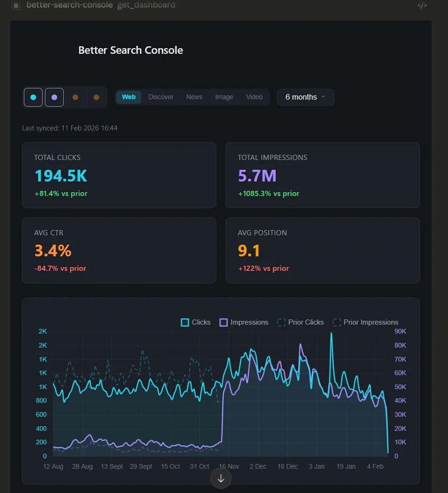Toggle Prior Clicks series in legend
The height and width of the screenshot is (493, 448).
click(x=301, y=322)
